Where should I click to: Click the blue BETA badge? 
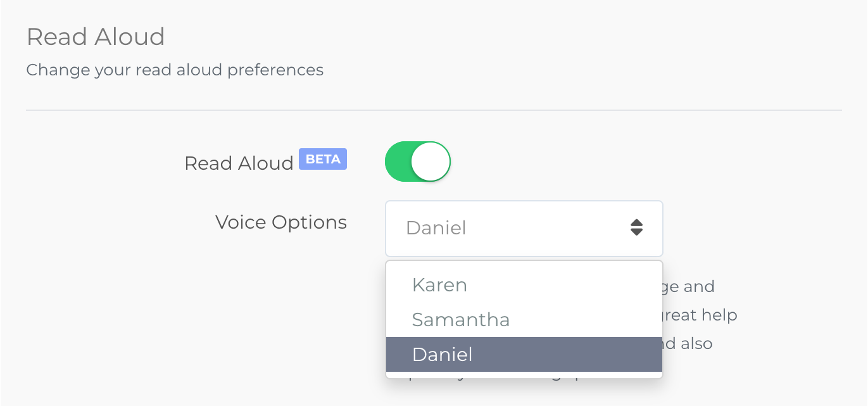323,159
